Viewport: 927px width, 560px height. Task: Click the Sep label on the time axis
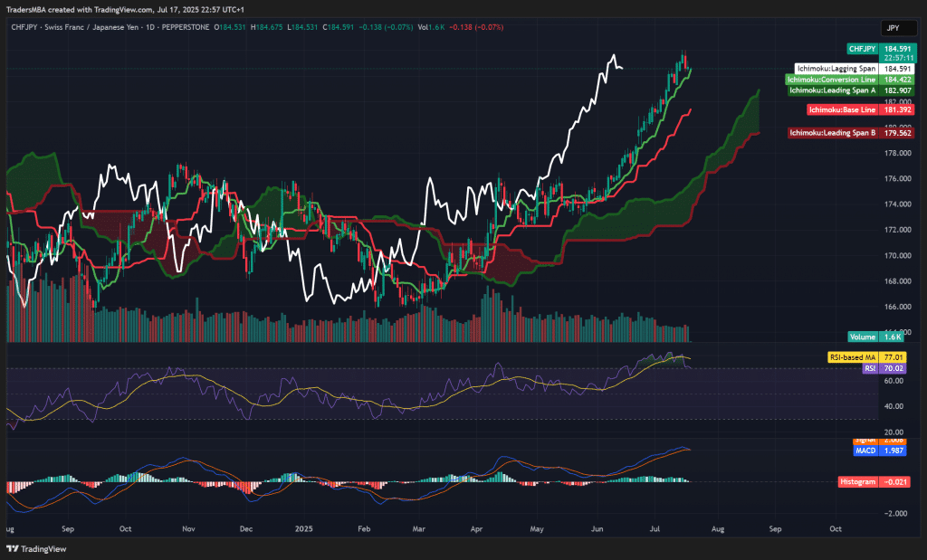pos(68,528)
